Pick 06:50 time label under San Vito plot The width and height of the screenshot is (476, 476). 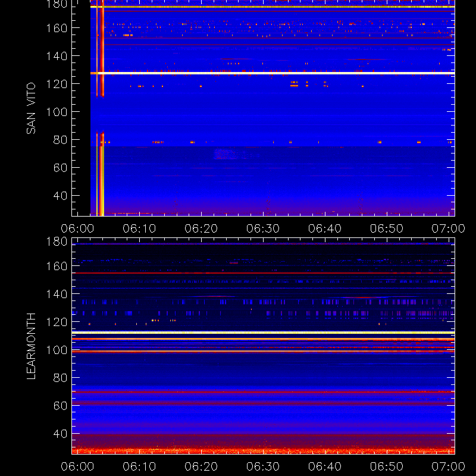coord(387,228)
